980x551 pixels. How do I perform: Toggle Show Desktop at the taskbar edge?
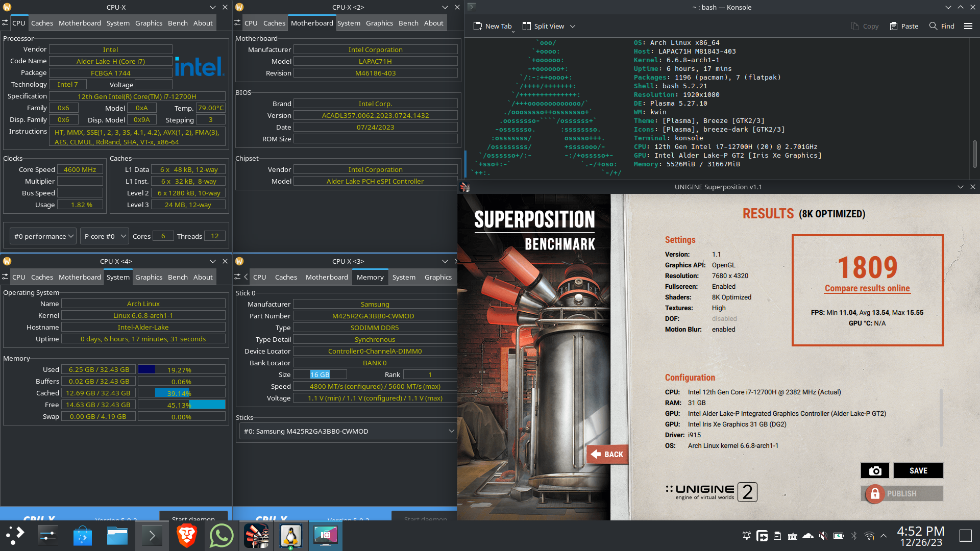pyautogui.click(x=965, y=536)
